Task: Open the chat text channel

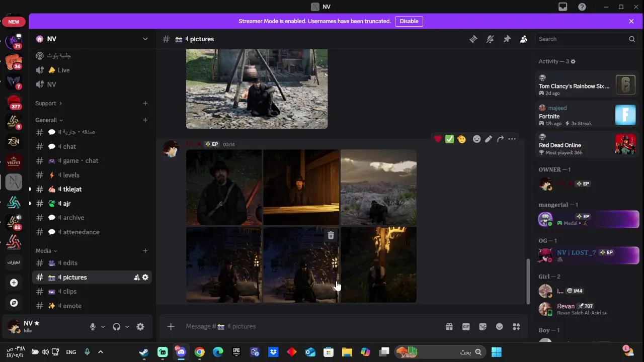Action: [93, 146]
